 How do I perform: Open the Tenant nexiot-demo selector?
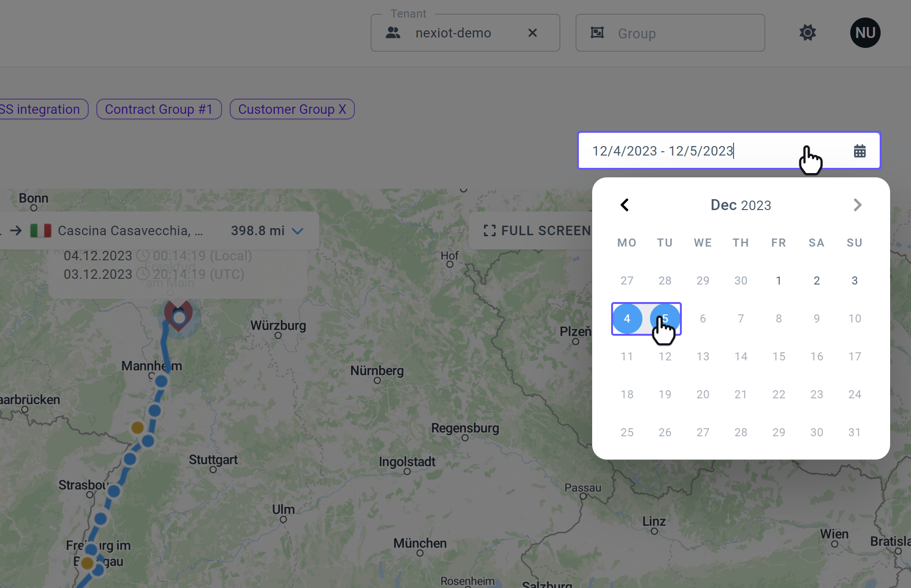[x=465, y=33]
